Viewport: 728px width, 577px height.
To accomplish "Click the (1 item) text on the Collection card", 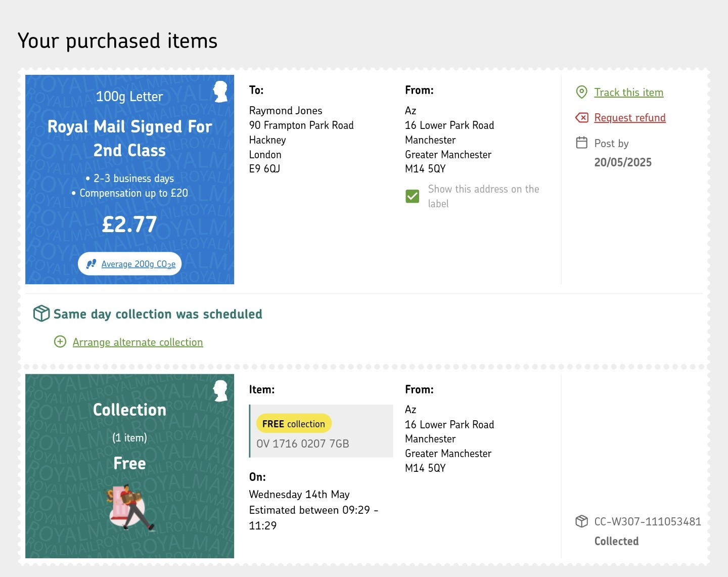I will (x=129, y=438).
